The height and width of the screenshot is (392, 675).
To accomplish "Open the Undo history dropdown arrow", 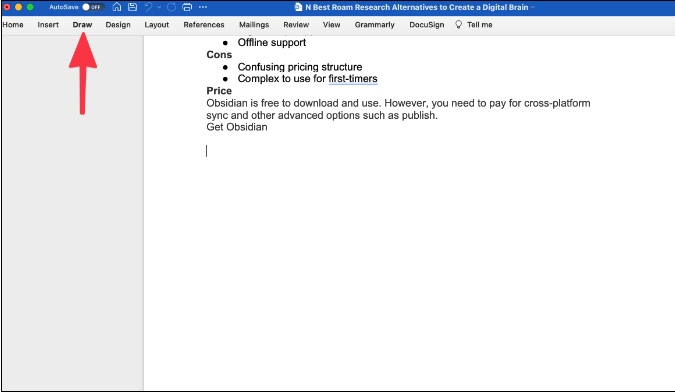I will tap(159, 7).
